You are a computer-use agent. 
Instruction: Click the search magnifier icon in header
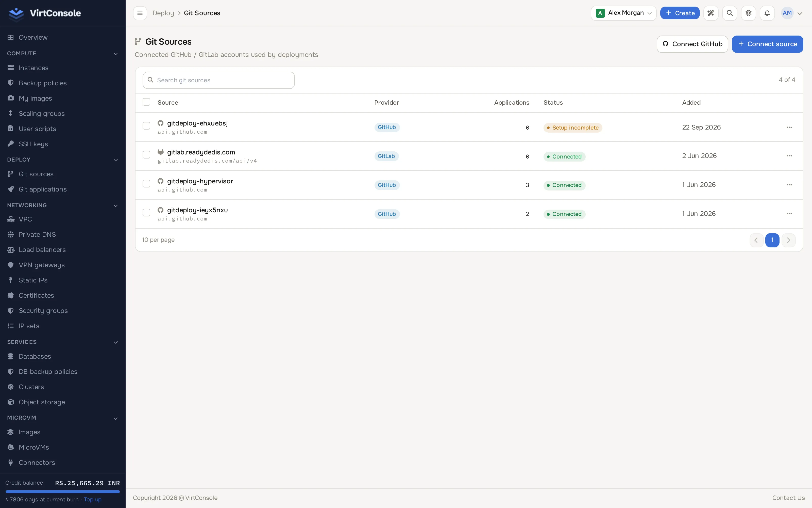[x=730, y=13]
